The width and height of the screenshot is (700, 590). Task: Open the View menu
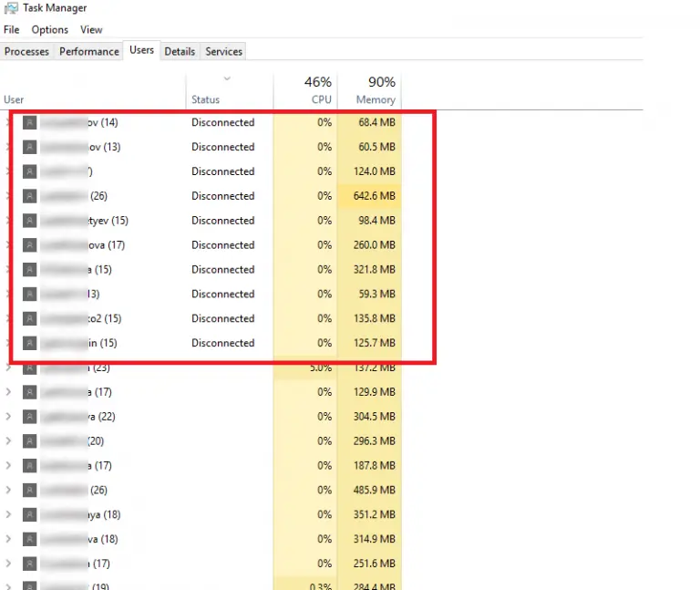[x=91, y=29]
